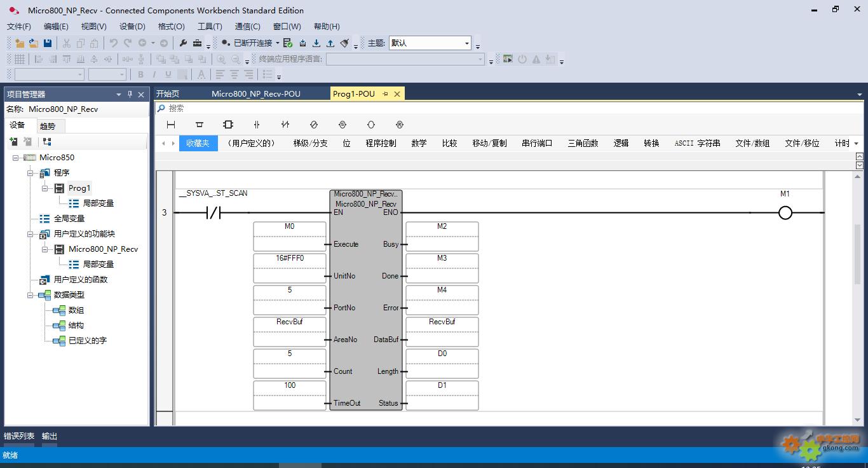Collapse the 用户定义的功能块 node
Viewport: 868px width, 468px height.
coord(30,234)
